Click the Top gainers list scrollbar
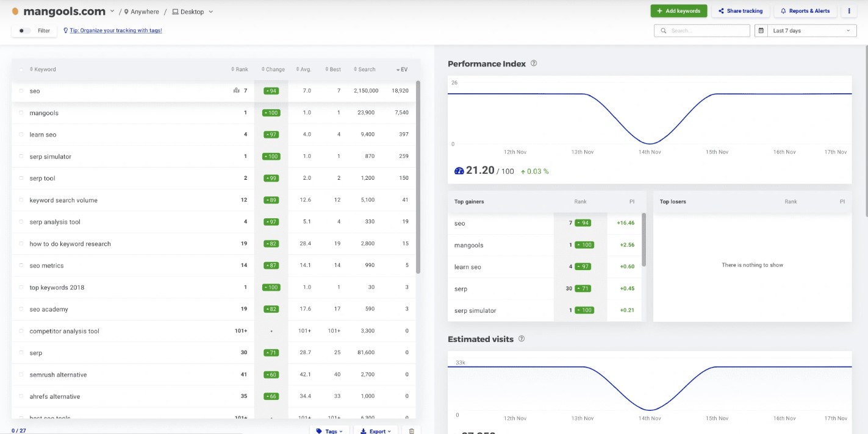868x434 pixels. pyautogui.click(x=644, y=240)
